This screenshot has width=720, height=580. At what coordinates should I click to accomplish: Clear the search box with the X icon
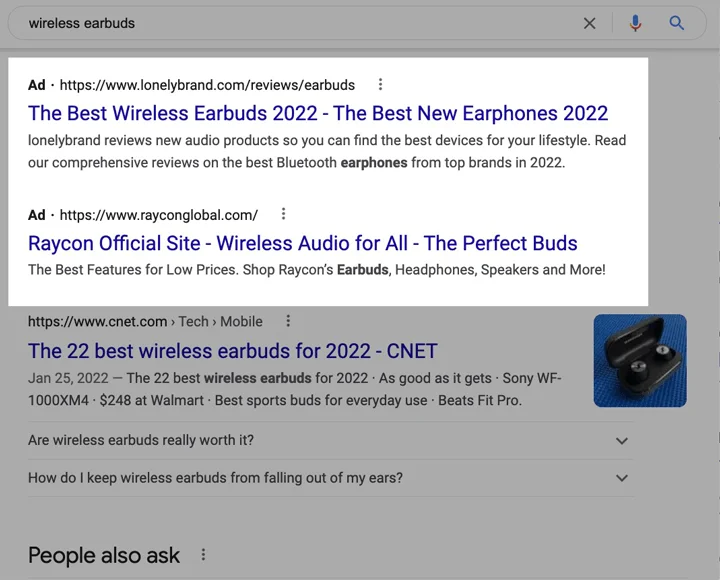click(x=590, y=23)
